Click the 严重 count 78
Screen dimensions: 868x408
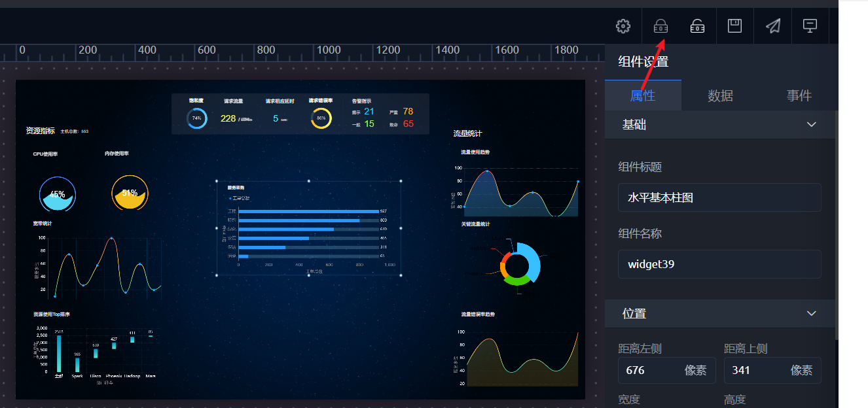408,112
